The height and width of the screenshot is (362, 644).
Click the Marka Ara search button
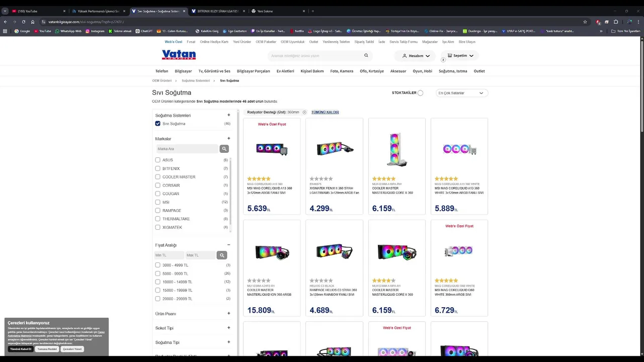[x=224, y=149]
